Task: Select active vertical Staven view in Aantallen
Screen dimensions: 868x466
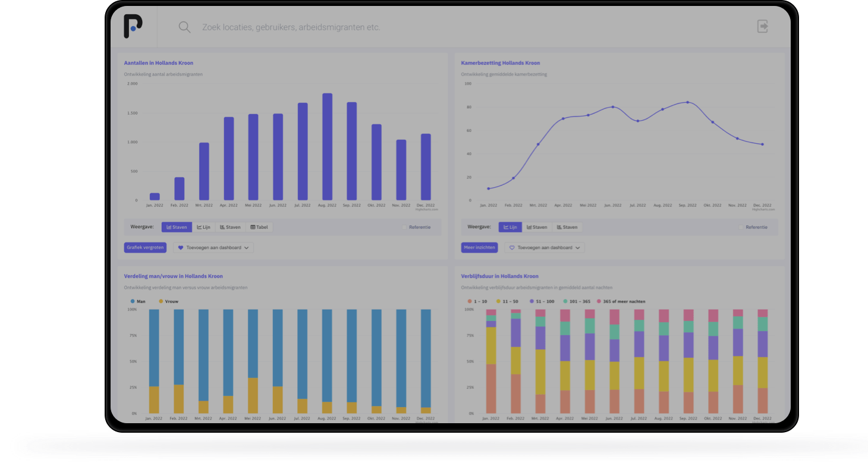Action: tap(177, 227)
